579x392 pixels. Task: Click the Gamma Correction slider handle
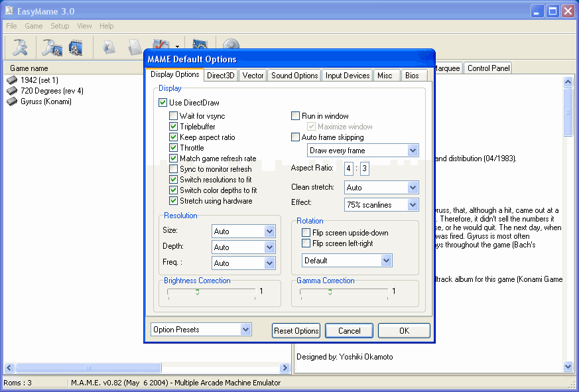click(x=330, y=292)
